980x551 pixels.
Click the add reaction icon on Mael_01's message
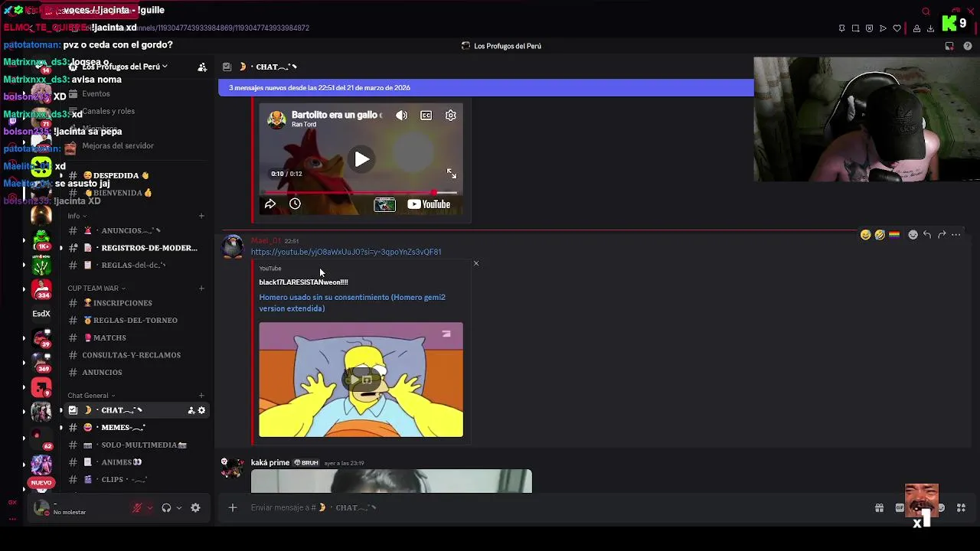pyautogui.click(x=913, y=235)
